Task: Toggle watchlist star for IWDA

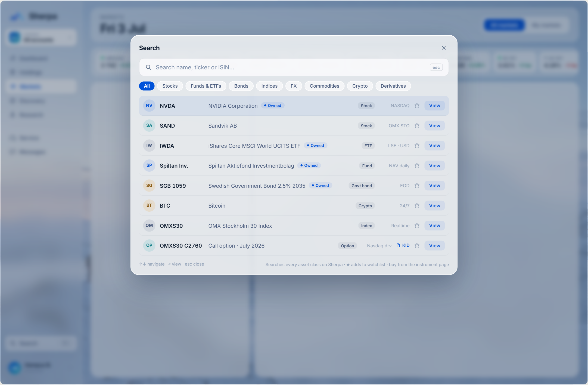Action: point(417,146)
